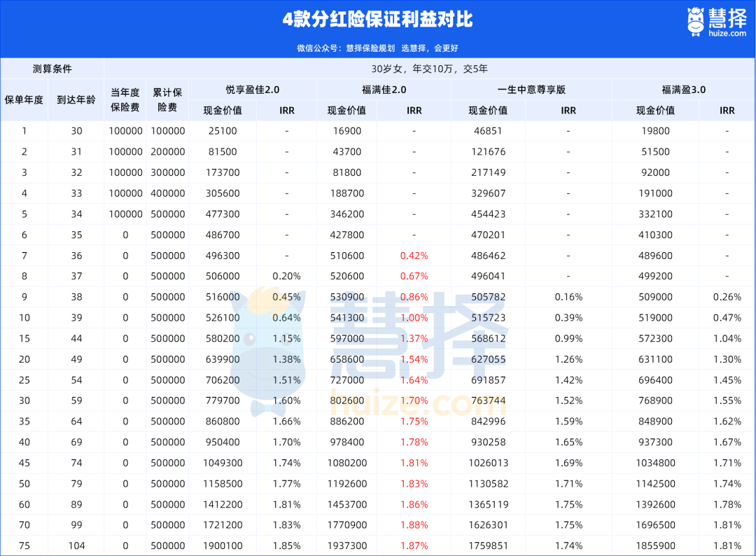Click the 测算条件 header cell
Screen dimensions: 756x556
pos(52,69)
